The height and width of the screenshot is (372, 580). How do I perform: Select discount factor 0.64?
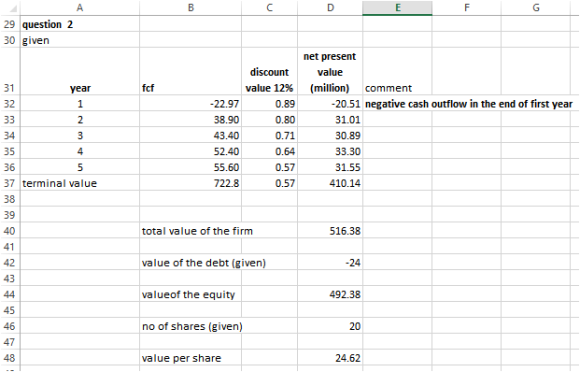click(270, 151)
